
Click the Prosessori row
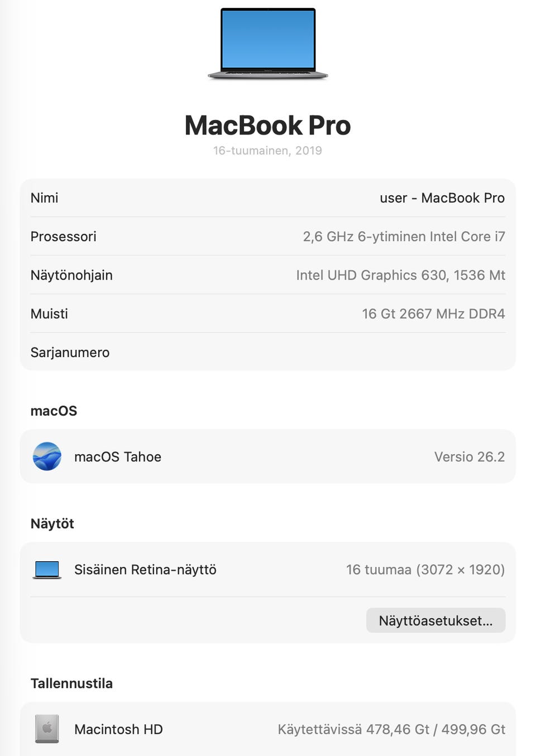268,237
